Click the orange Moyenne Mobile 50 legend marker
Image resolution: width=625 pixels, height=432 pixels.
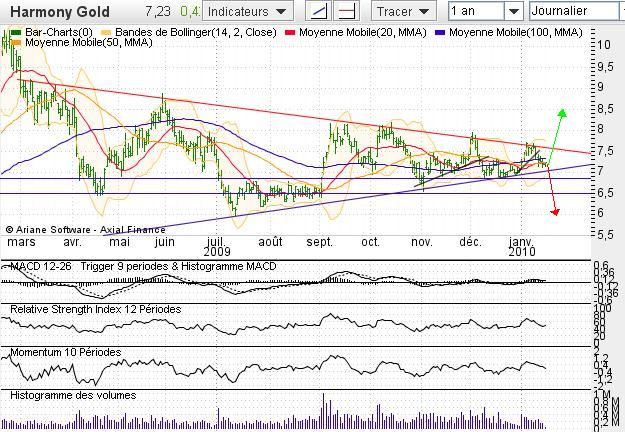tap(16, 42)
